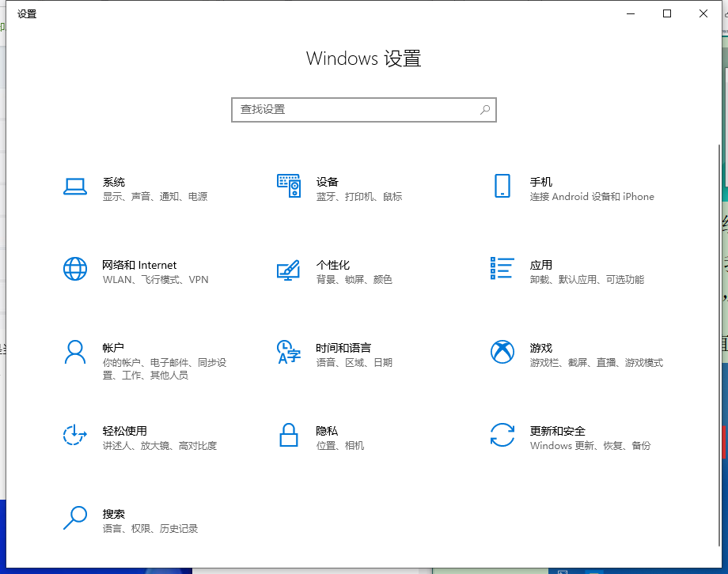Viewport: 728px width, 574px height.
Task: Open the 搜索 magnifier category icon
Action: pos(74,518)
